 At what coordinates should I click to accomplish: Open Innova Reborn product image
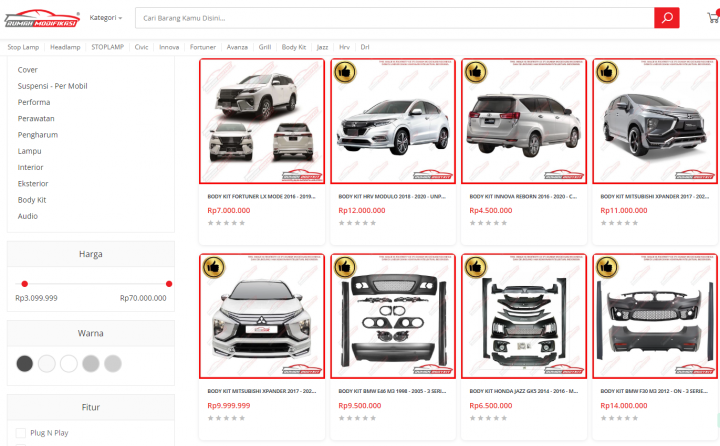click(x=524, y=121)
